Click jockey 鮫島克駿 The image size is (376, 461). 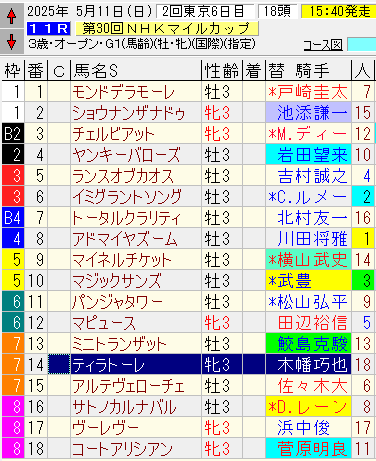pyautogui.click(x=308, y=344)
